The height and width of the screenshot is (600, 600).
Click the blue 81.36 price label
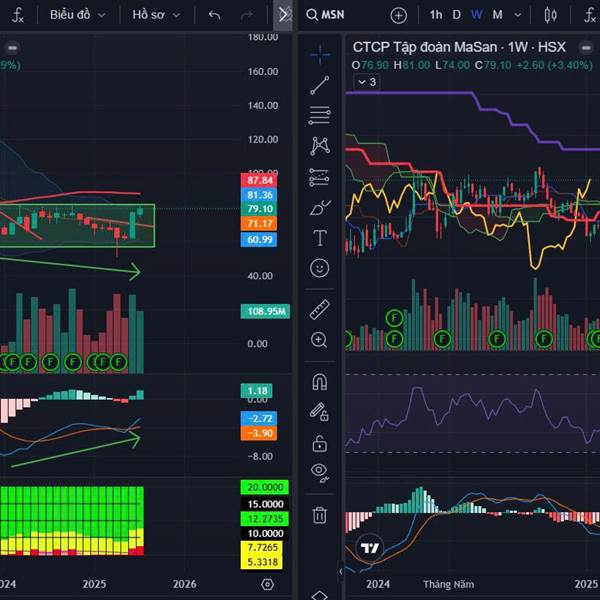click(259, 195)
